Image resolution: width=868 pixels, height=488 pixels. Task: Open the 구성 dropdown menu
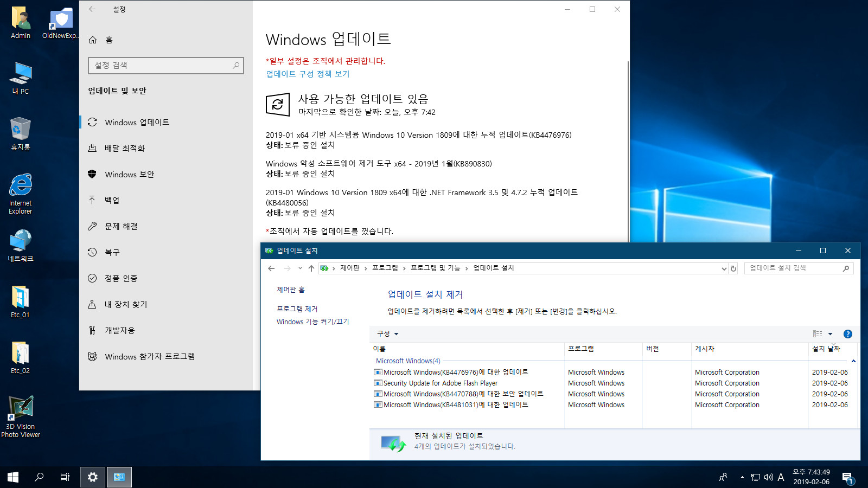(x=387, y=333)
